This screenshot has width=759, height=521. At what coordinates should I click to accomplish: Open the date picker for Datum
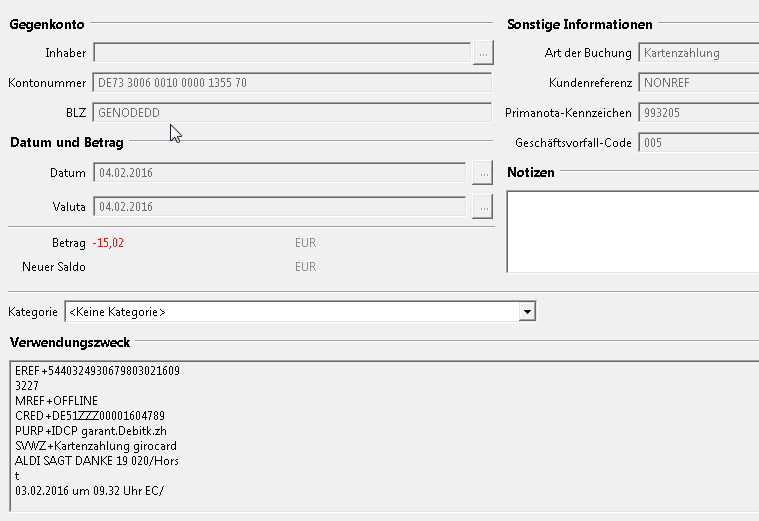tap(483, 173)
